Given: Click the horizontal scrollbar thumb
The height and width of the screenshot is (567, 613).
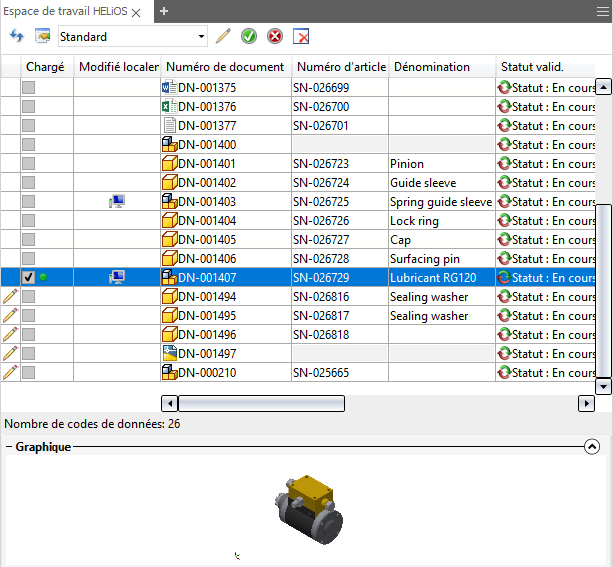Looking at the screenshot, I should (x=261, y=403).
